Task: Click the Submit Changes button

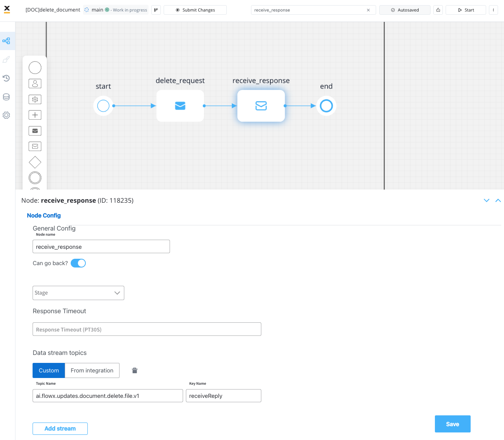Action: point(195,10)
